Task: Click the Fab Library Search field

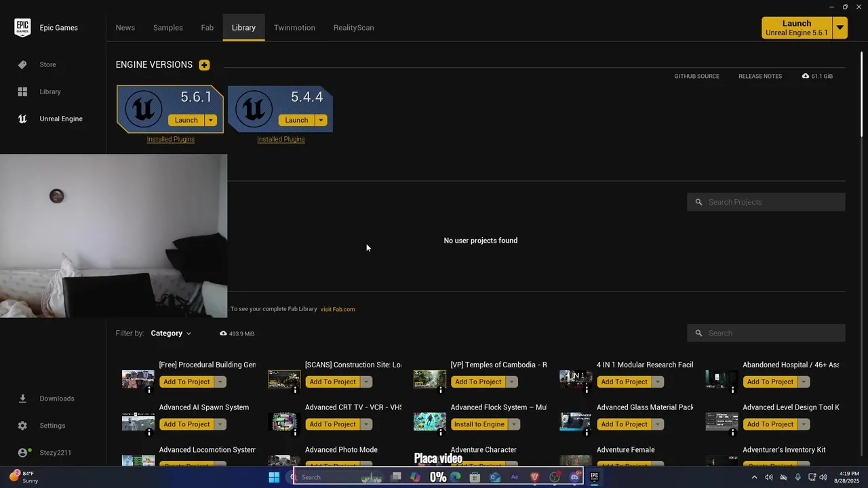Action: (x=766, y=333)
